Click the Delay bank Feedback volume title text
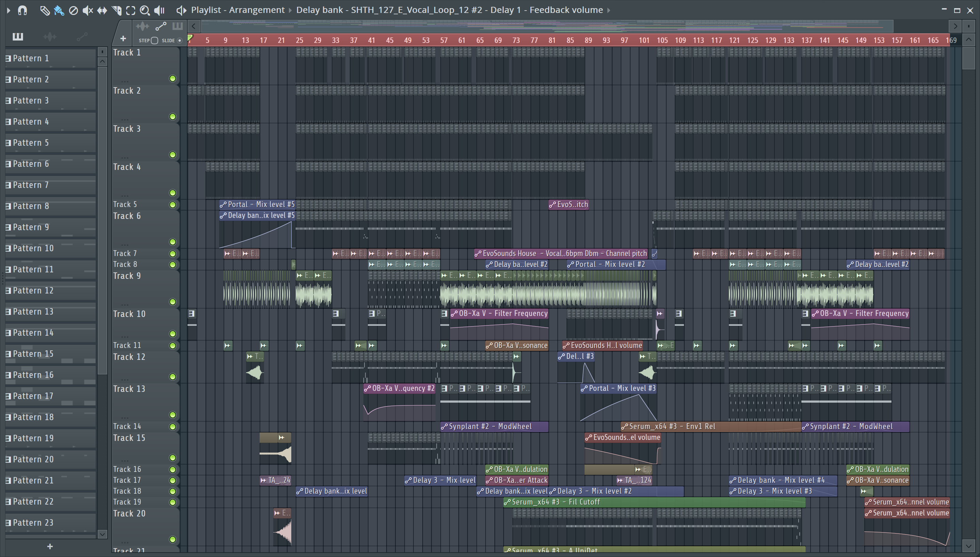Image resolution: width=980 pixels, height=557 pixels. [x=450, y=10]
